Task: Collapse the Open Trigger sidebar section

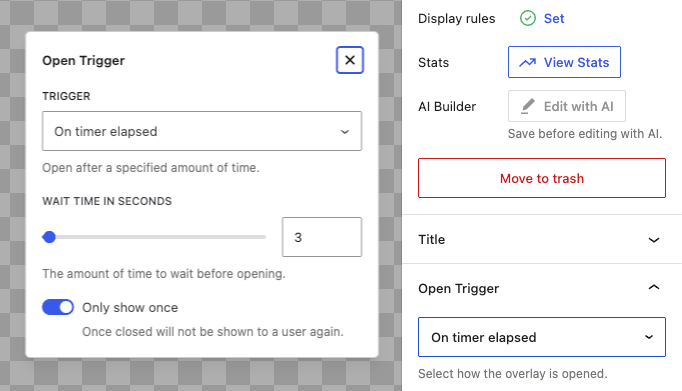Action: coord(542,288)
